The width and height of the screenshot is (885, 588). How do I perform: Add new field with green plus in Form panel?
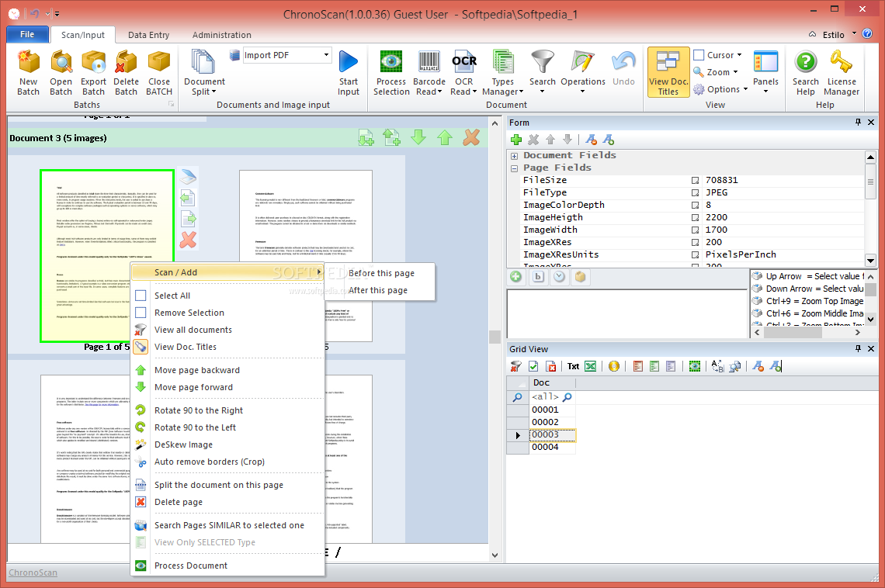point(516,140)
